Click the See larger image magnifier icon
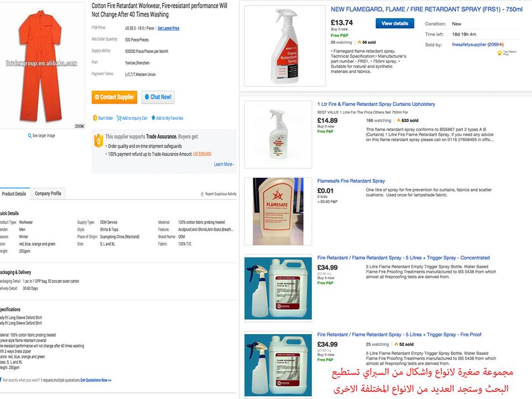The image size is (532, 399). click(30, 135)
